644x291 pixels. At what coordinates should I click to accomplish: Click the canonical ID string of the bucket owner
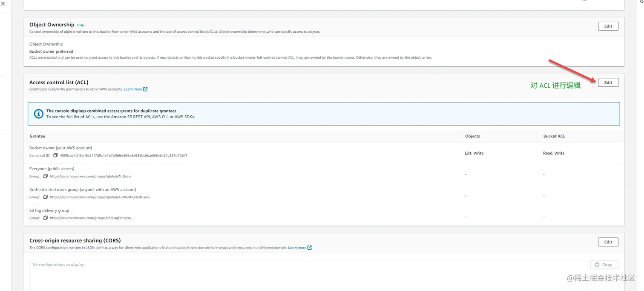[124, 156]
